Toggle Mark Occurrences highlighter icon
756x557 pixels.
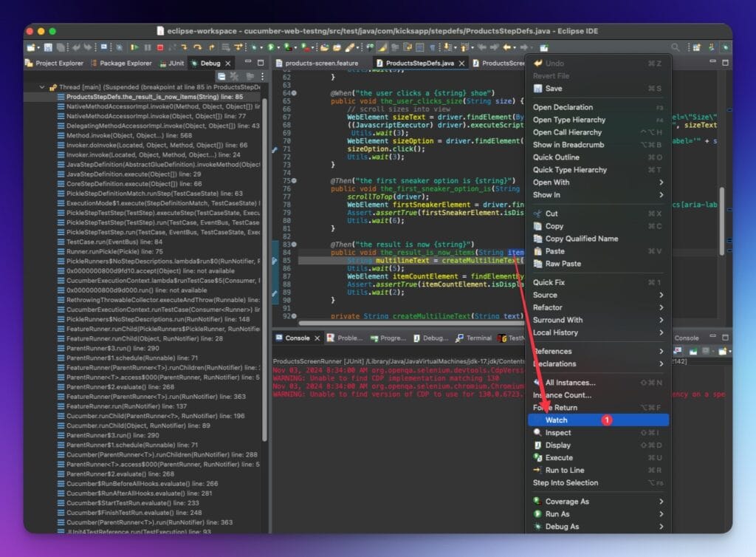tap(382, 47)
